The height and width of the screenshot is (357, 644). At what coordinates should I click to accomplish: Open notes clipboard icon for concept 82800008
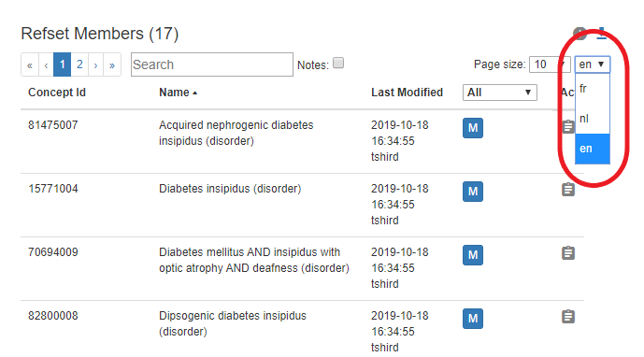(568, 316)
